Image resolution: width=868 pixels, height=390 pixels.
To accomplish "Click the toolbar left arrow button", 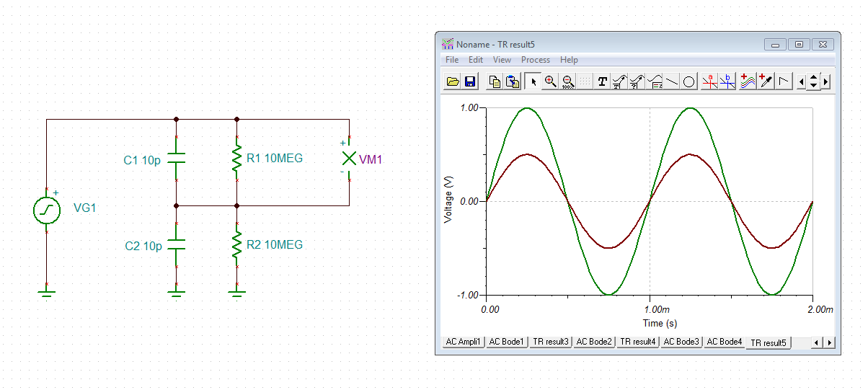I will [802, 81].
